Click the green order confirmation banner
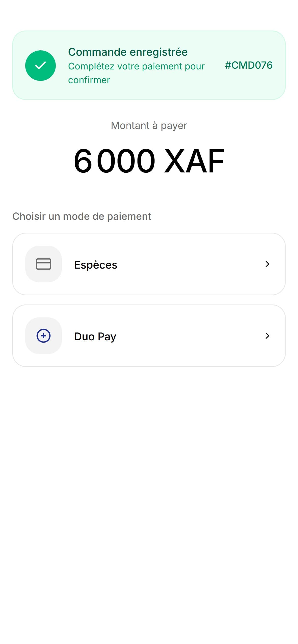 click(149, 65)
